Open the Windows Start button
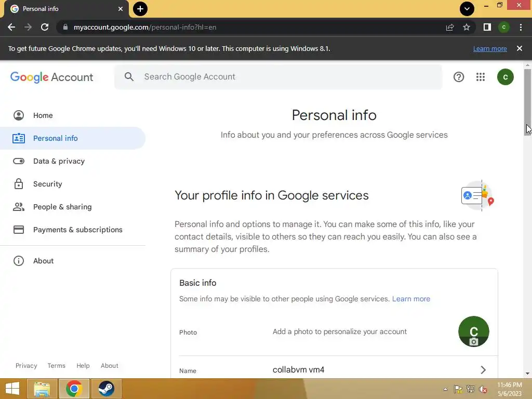Viewport: 532px width, 399px height. (12, 389)
